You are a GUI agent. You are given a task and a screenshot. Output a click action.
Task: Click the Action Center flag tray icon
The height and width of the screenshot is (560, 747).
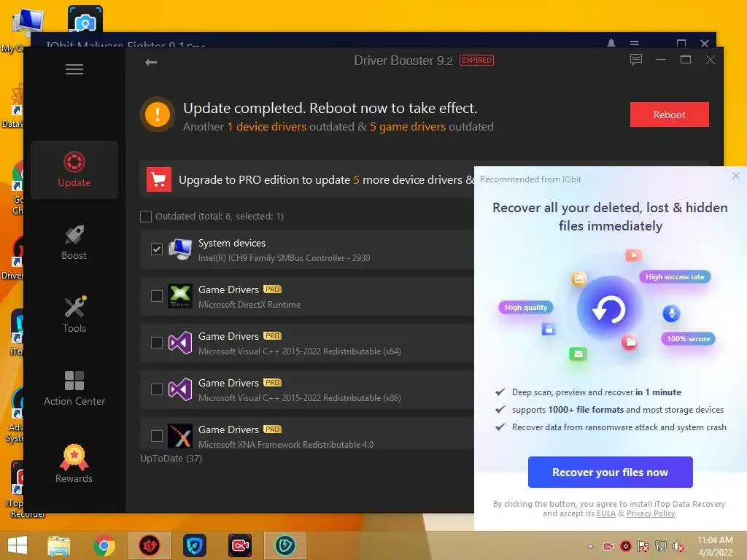click(x=643, y=545)
